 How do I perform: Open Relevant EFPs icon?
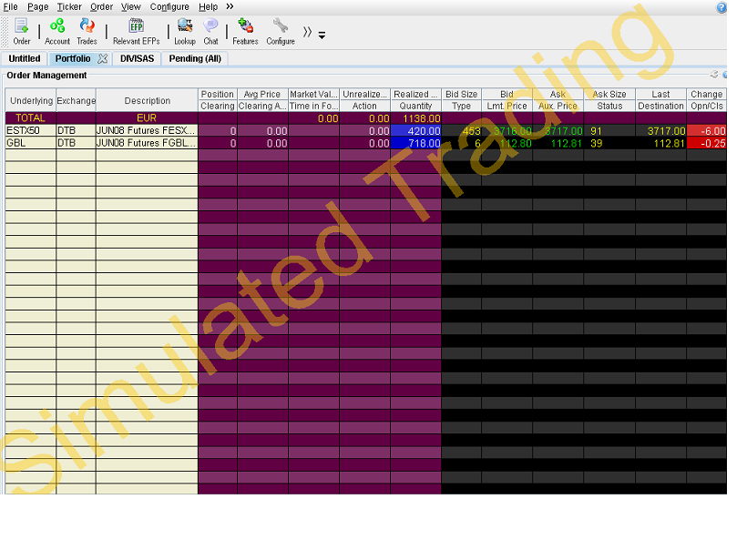[137, 32]
